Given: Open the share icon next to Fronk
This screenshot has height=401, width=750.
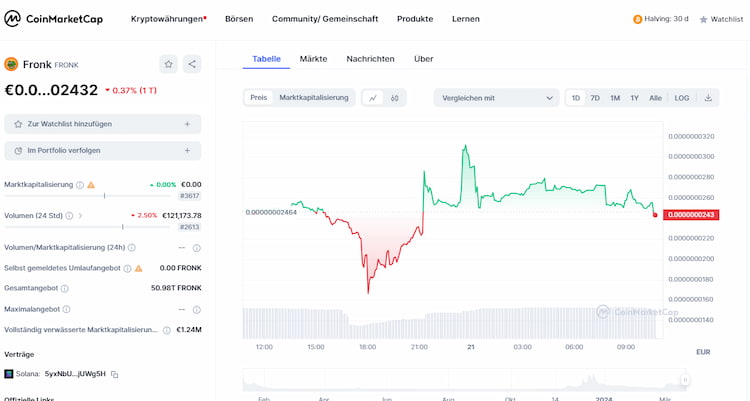Looking at the screenshot, I should (192, 64).
